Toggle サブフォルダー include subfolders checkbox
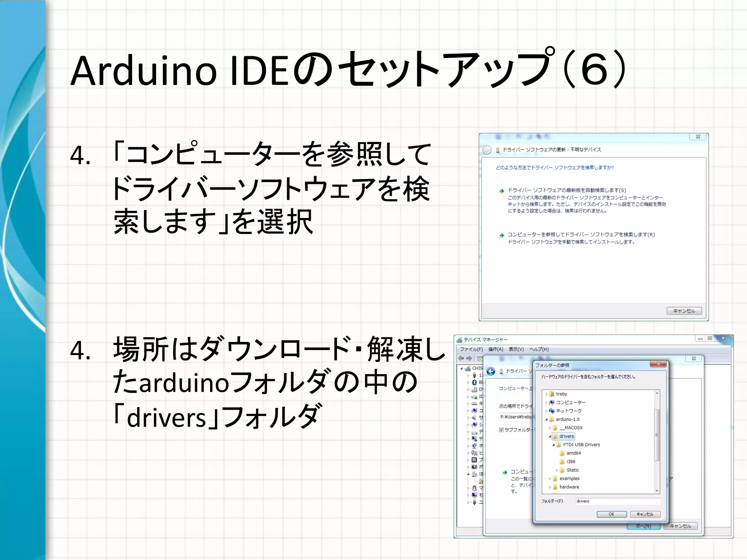The image size is (747, 560). pos(501,430)
